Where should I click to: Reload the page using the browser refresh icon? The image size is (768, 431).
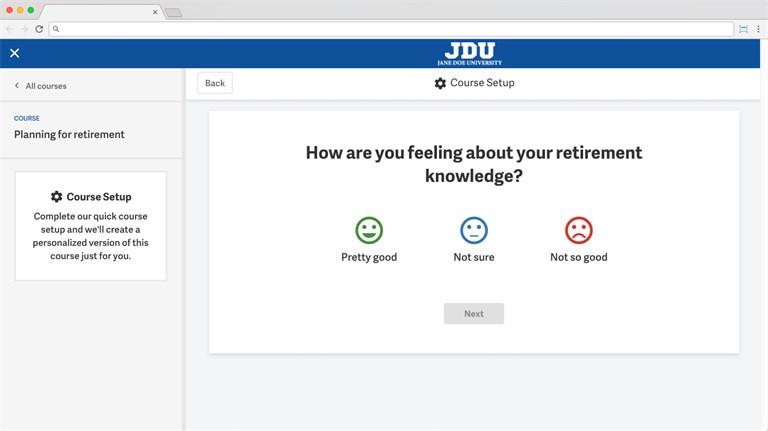click(39, 29)
